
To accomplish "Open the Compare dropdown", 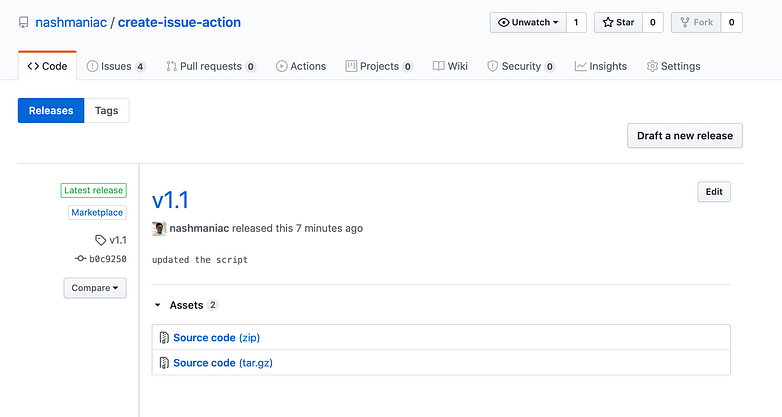I will click(95, 288).
